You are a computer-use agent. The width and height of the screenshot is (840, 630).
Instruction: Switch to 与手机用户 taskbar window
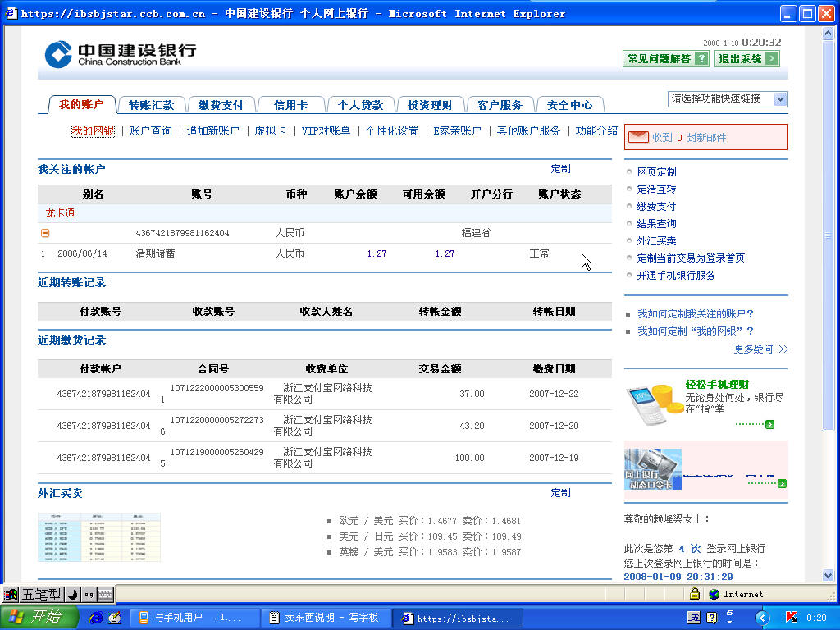point(194,618)
